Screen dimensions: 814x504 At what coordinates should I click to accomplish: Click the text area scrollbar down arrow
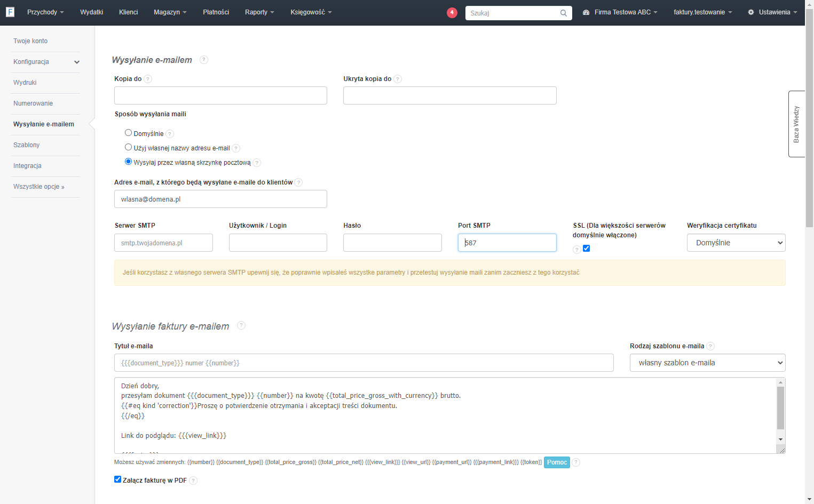pyautogui.click(x=781, y=439)
